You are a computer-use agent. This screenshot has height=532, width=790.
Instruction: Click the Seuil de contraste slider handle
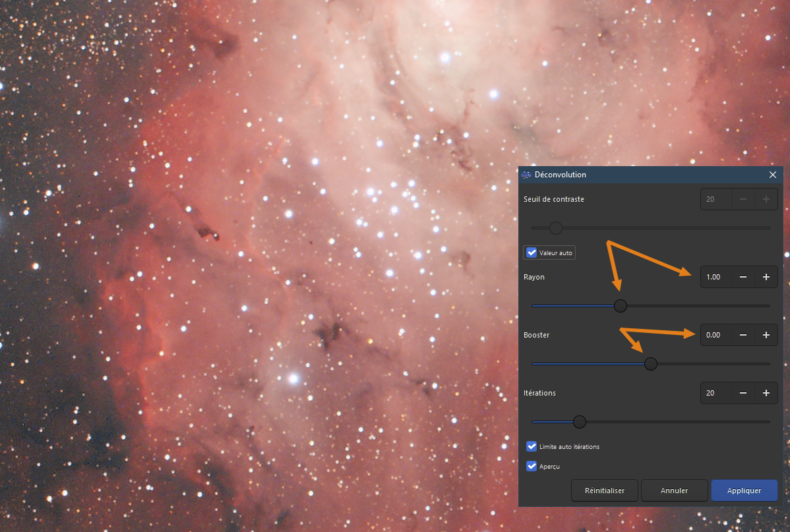pyautogui.click(x=556, y=228)
